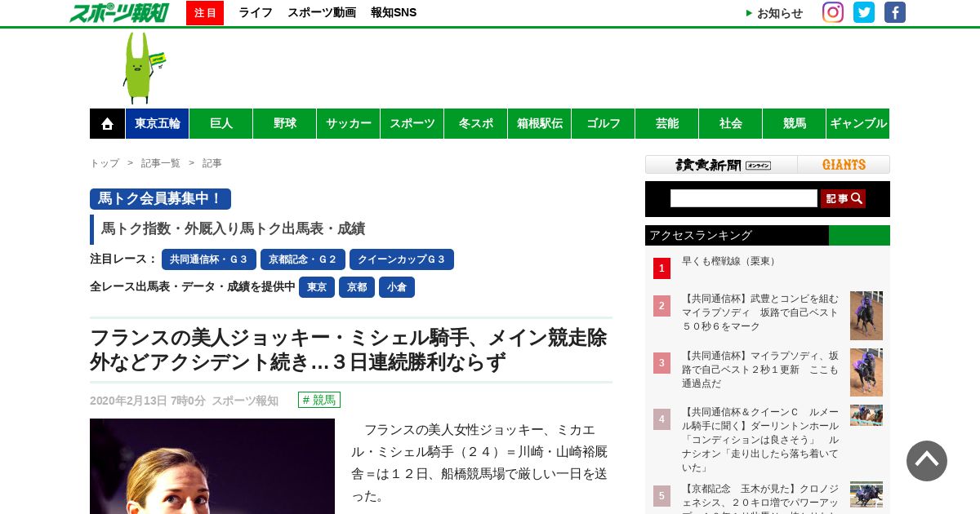The height and width of the screenshot is (514, 980).
Task: Select 小倉 racecourse button
Action: [x=397, y=287]
